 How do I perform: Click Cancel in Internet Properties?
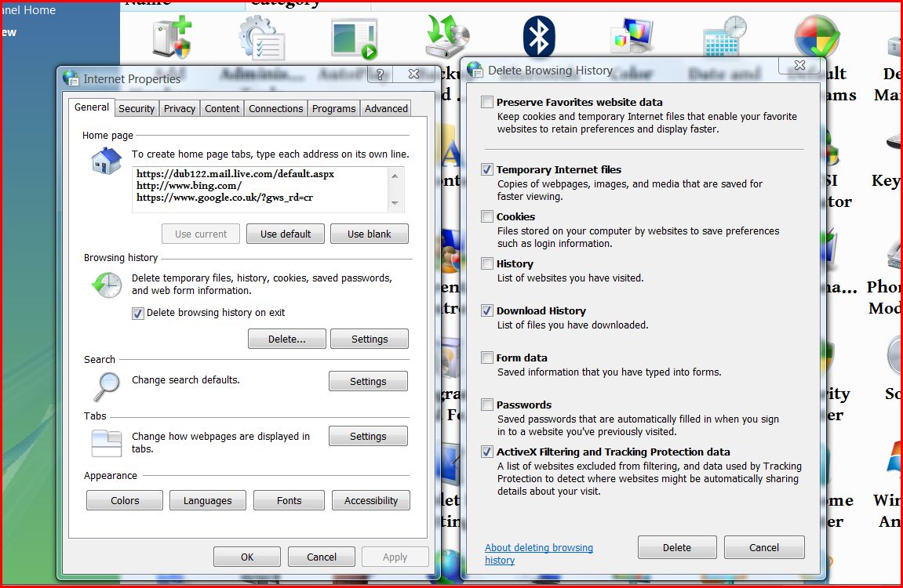[x=322, y=557]
